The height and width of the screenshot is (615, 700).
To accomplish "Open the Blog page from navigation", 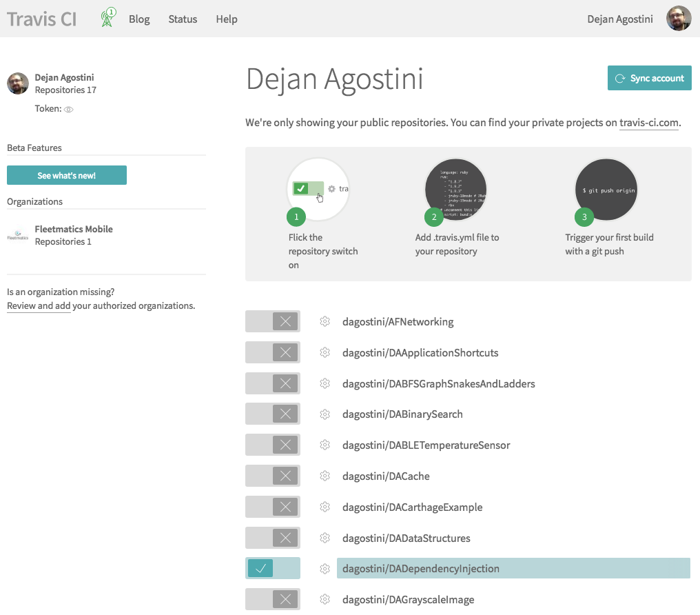I will [x=139, y=19].
